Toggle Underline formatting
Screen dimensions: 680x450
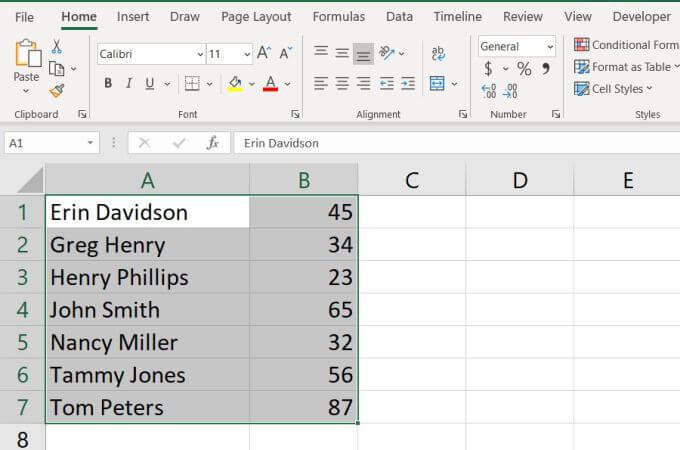coord(150,83)
